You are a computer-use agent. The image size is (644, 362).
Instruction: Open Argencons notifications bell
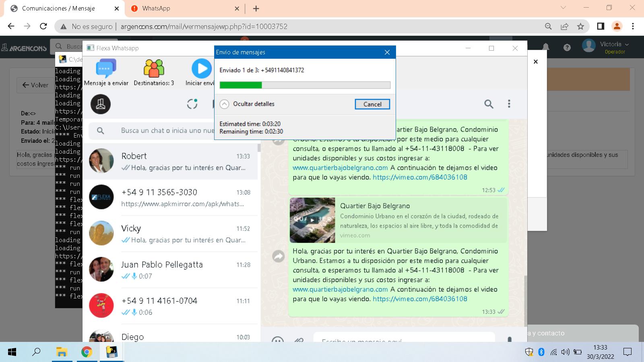pos(546,47)
